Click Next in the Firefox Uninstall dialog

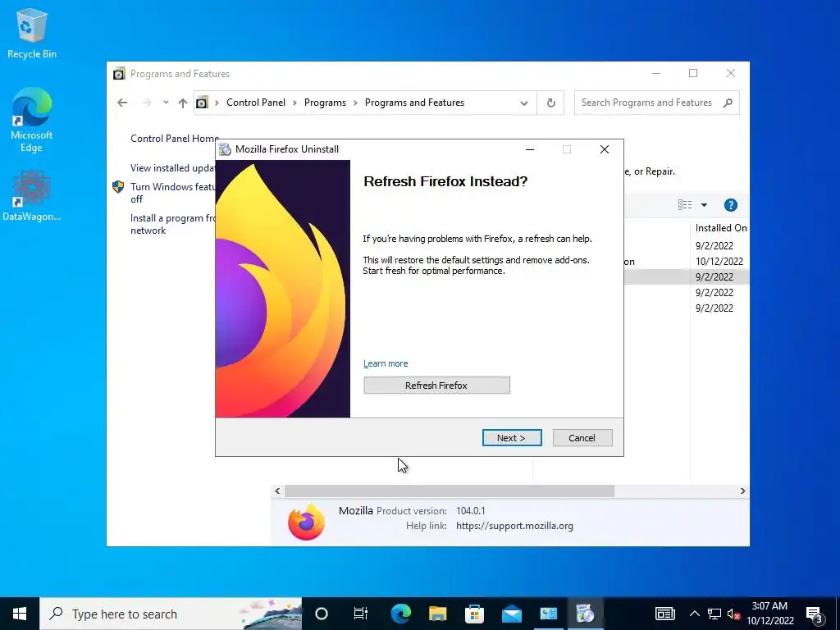512,438
